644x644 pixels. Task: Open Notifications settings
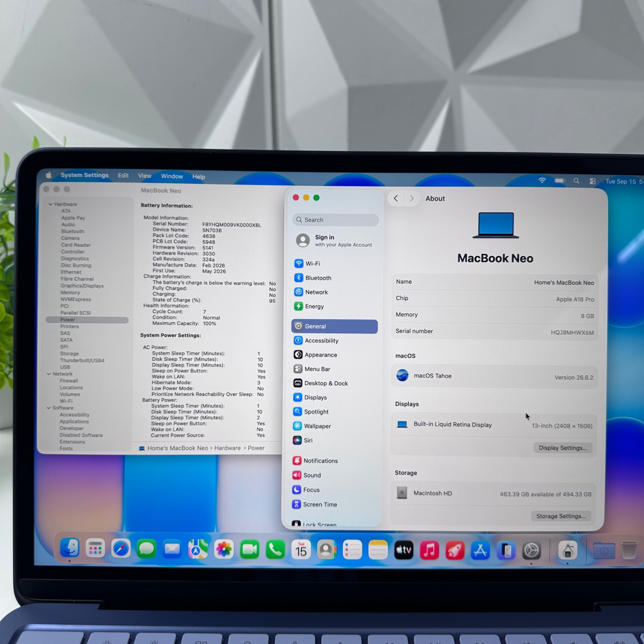click(315, 461)
